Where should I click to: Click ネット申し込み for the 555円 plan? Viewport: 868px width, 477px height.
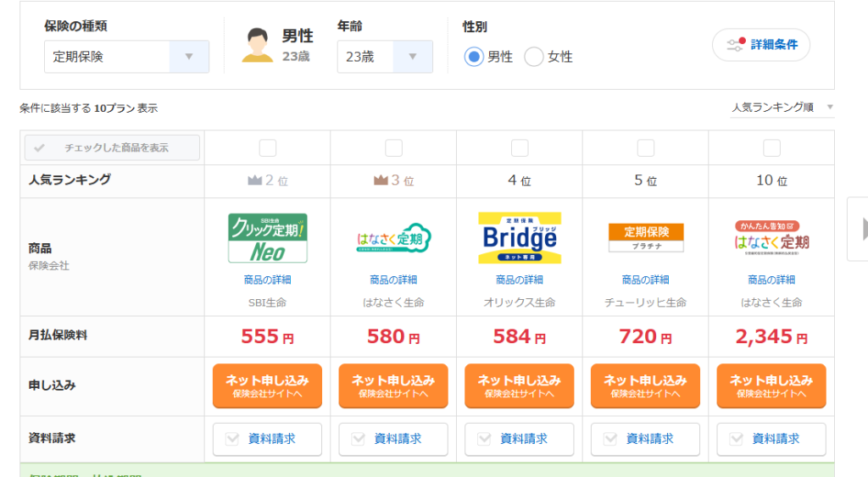(267, 385)
